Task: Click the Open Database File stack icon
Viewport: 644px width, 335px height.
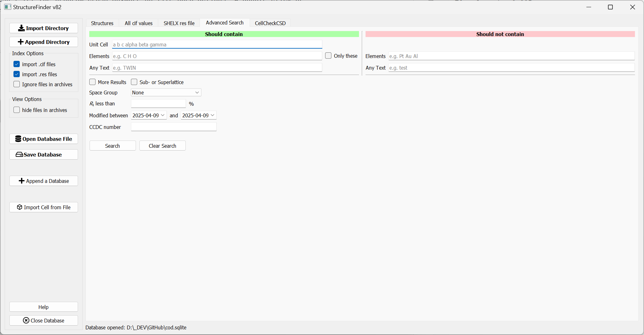Action: pos(18,139)
